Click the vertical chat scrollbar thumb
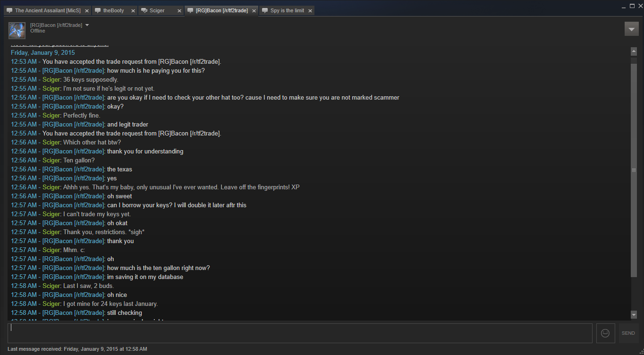 [634, 170]
